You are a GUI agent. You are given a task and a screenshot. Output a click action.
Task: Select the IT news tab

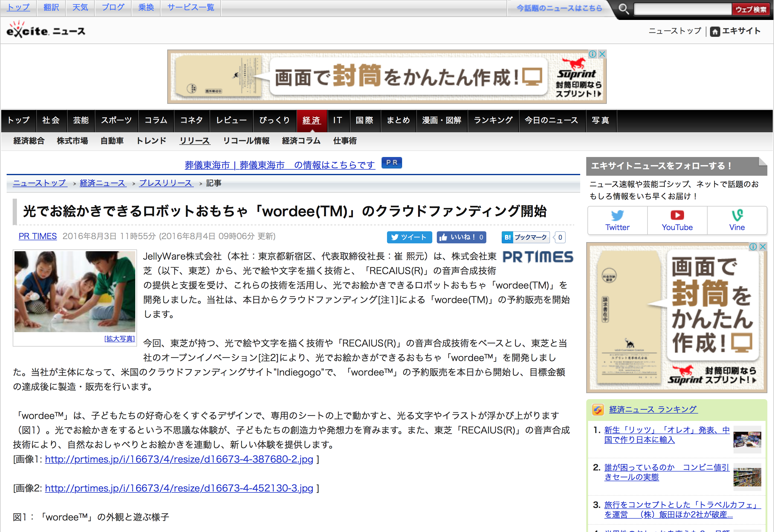[x=338, y=120]
